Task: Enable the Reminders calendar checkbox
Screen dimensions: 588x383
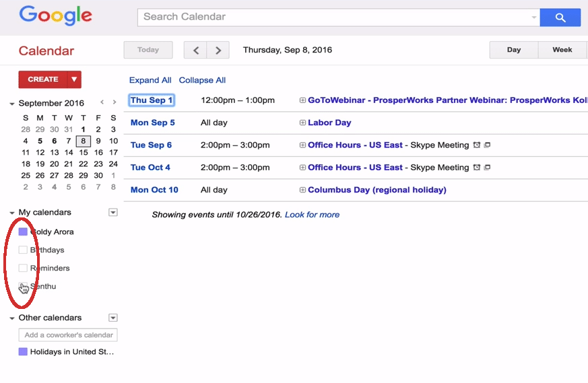Action: click(x=23, y=268)
